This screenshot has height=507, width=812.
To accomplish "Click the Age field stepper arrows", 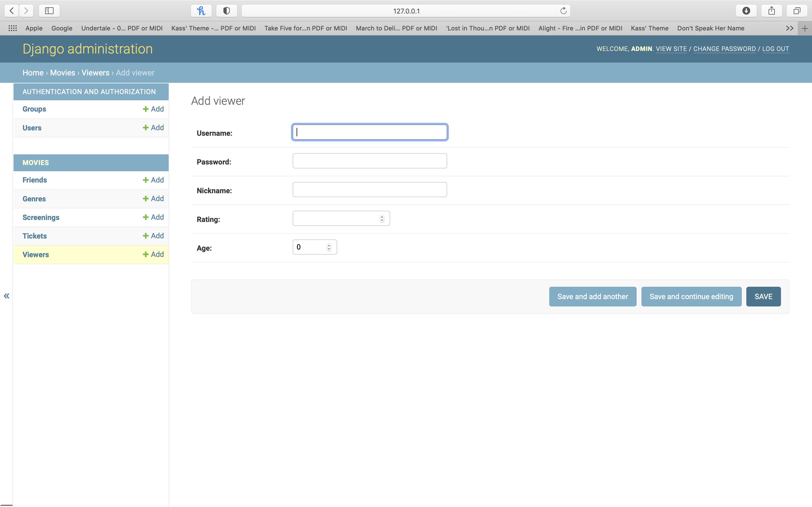I will tap(329, 247).
